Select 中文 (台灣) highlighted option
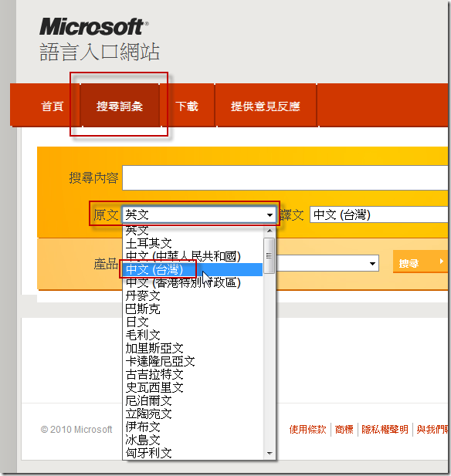 pos(192,269)
